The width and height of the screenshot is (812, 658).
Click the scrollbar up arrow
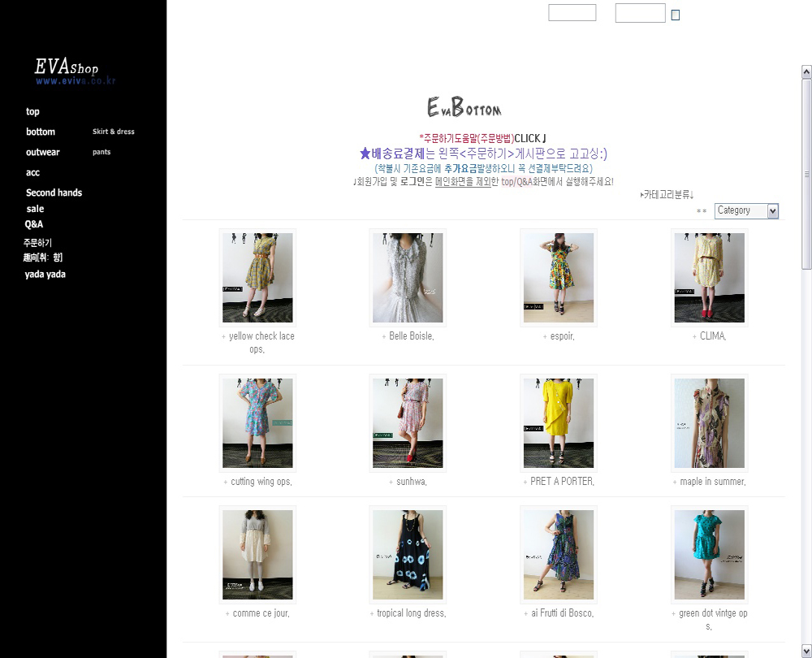tap(806, 71)
